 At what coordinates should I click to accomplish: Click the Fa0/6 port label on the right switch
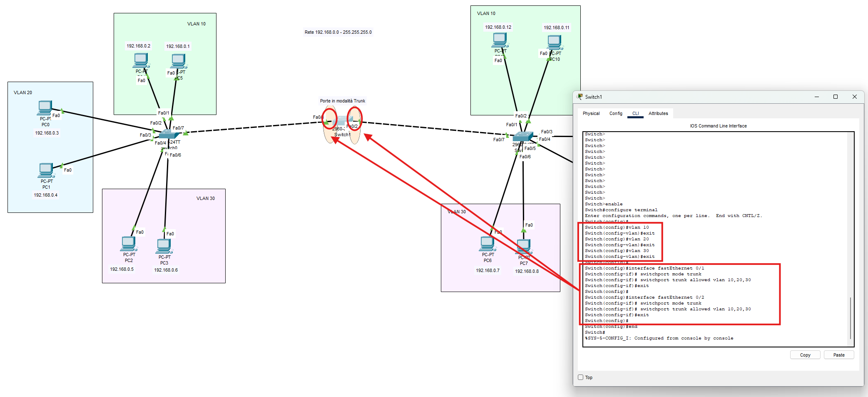(525, 157)
